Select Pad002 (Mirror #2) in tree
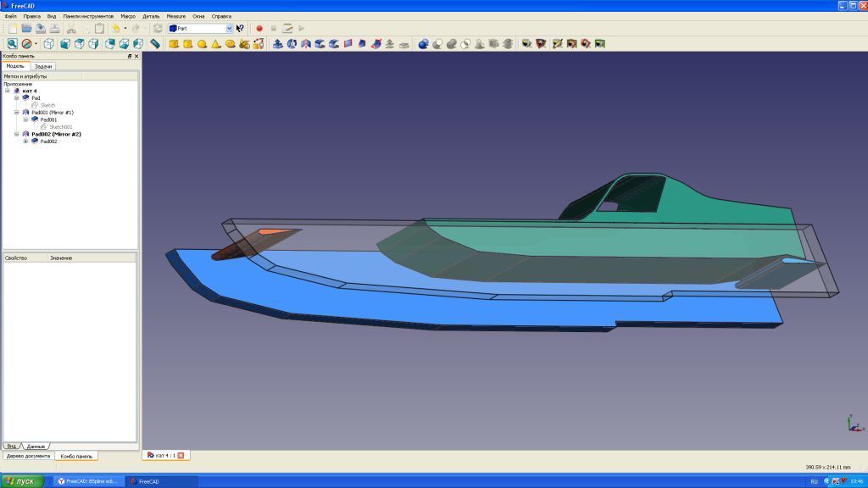 point(56,134)
